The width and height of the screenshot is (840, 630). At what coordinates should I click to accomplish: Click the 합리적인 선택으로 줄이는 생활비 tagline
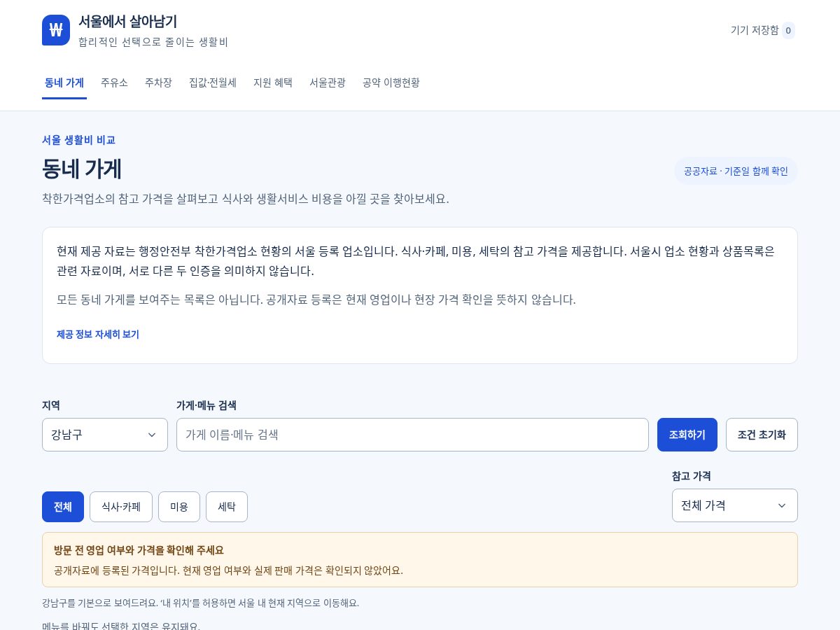(x=153, y=42)
